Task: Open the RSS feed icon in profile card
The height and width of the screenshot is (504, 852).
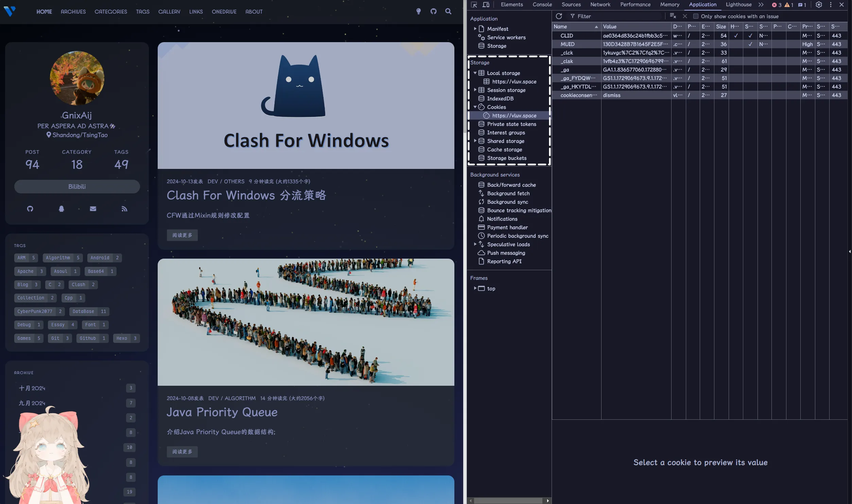Action: tap(124, 209)
